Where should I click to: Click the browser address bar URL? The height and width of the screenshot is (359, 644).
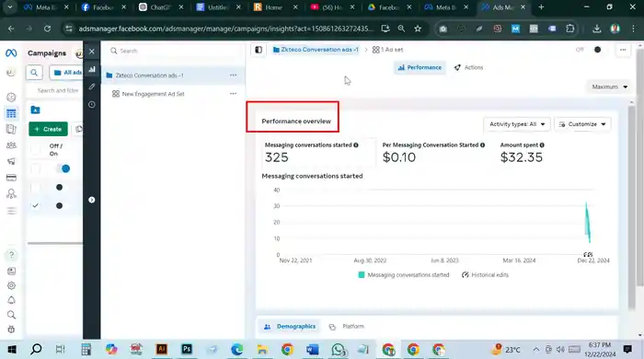225,29
